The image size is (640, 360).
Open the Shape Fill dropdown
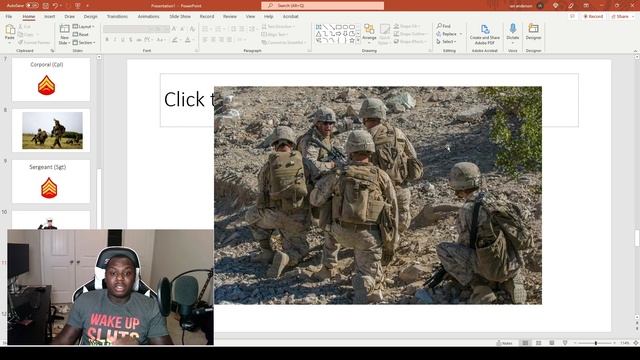pos(407,26)
